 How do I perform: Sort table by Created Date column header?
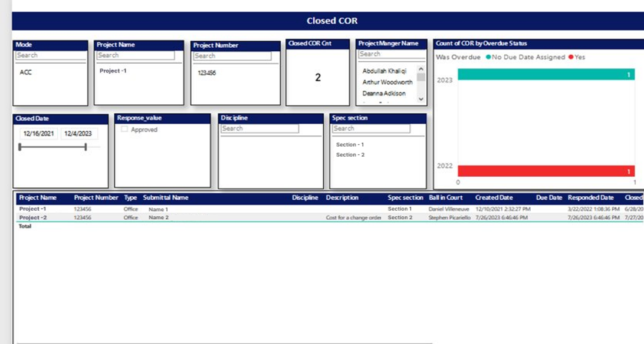click(494, 198)
